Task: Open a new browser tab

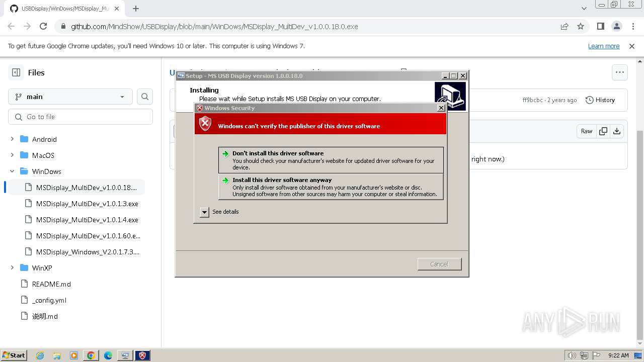Action: (x=136, y=9)
